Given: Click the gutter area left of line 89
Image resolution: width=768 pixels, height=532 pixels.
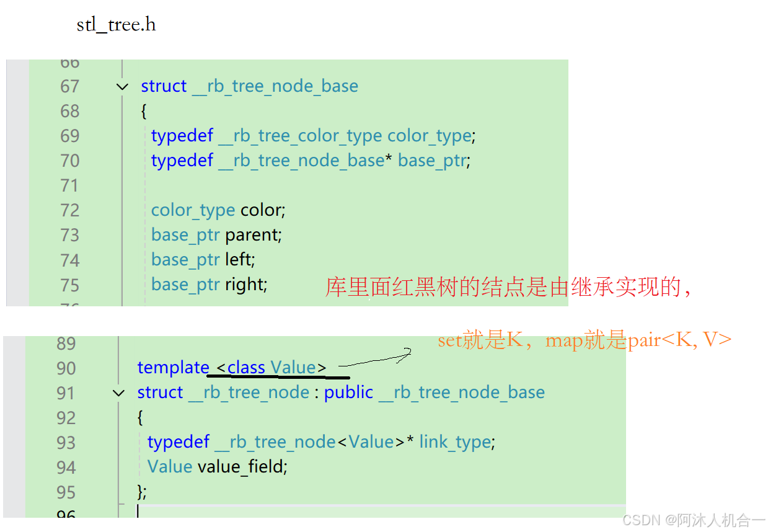Looking at the screenshot, I should [x=19, y=344].
